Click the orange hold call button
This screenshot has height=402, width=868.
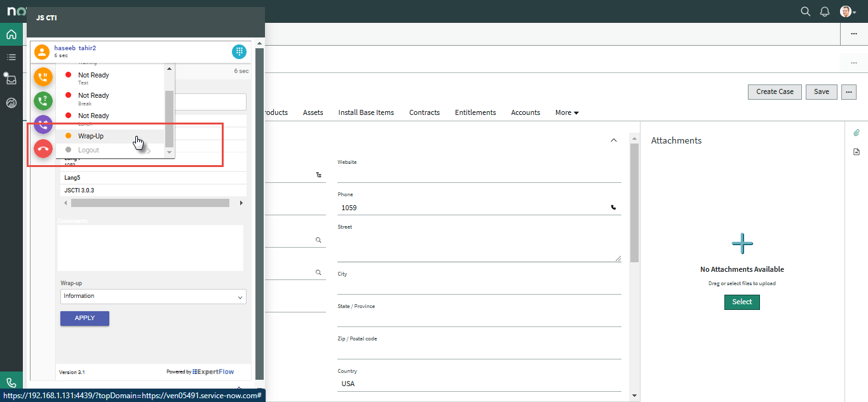(43, 77)
